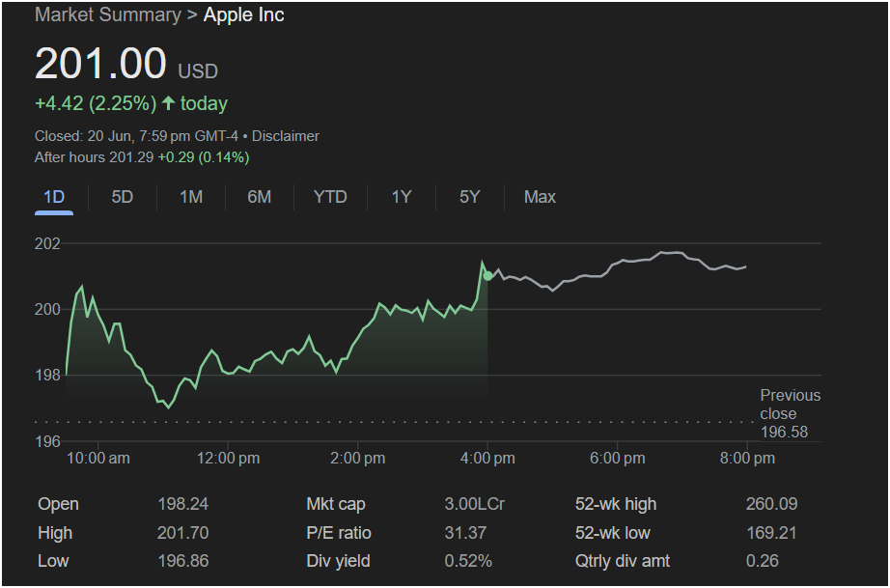Click the 52-wk high value 260.09

pos(771,504)
